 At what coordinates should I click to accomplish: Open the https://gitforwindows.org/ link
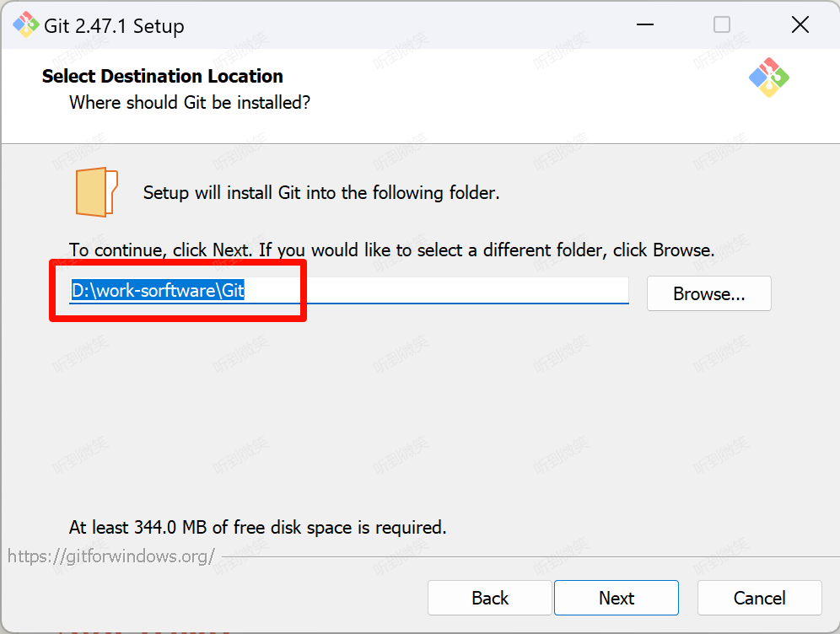point(111,556)
